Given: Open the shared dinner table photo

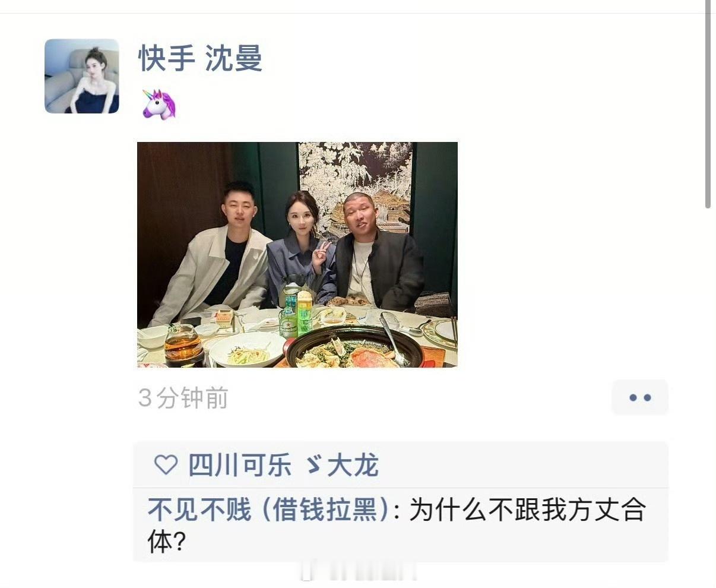Looking at the screenshot, I should coord(297,255).
